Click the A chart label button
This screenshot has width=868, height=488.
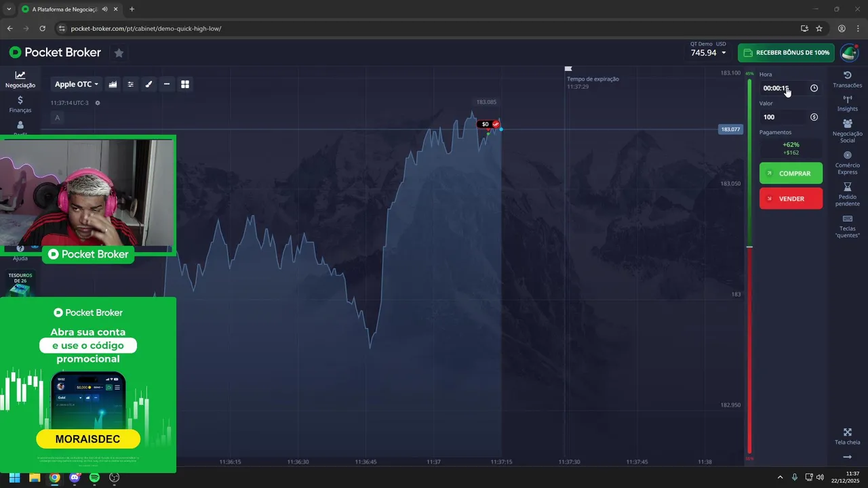pos(57,118)
